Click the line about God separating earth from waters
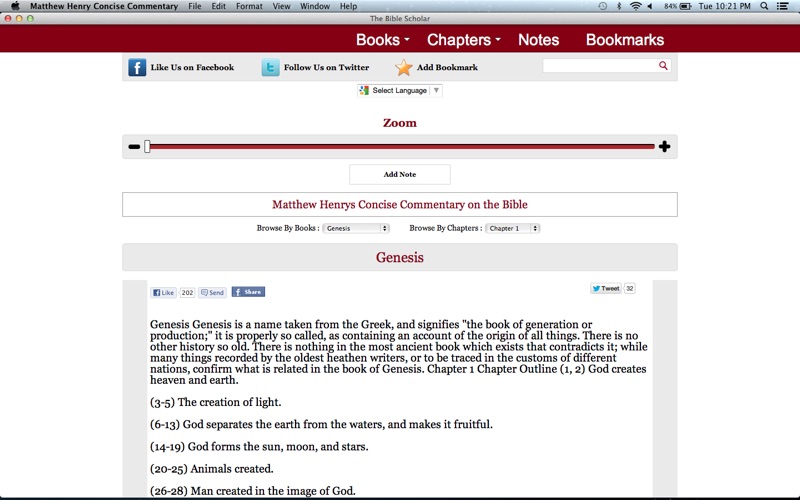The image size is (800, 500). click(x=321, y=424)
